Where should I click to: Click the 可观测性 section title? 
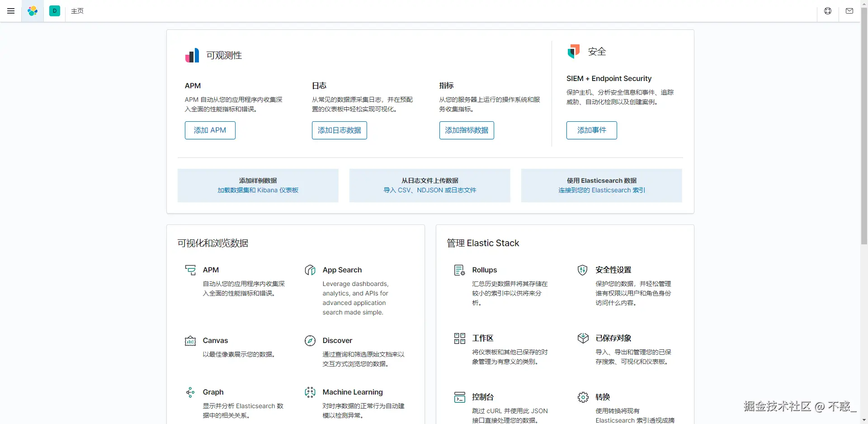tap(224, 55)
